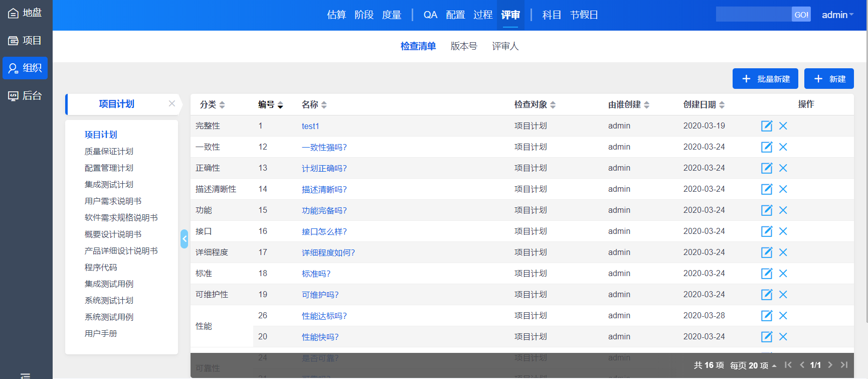Edit the 详细程度如何? row

(x=767, y=252)
